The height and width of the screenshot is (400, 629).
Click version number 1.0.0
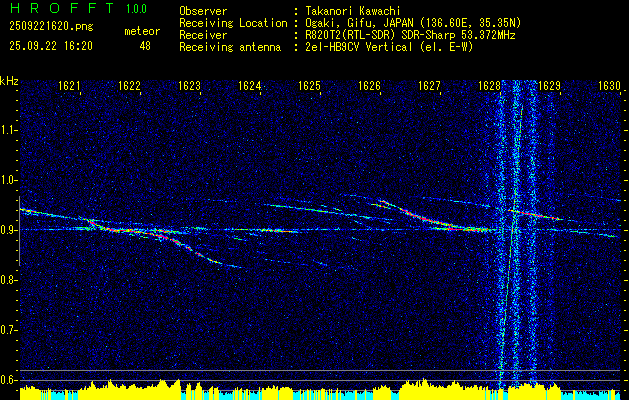pyautogui.click(x=136, y=8)
